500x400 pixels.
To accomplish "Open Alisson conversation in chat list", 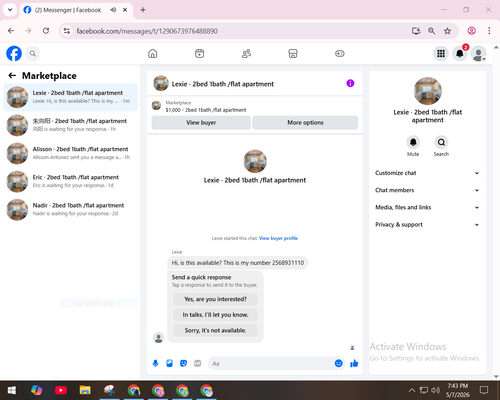I will pyautogui.click(x=70, y=153).
